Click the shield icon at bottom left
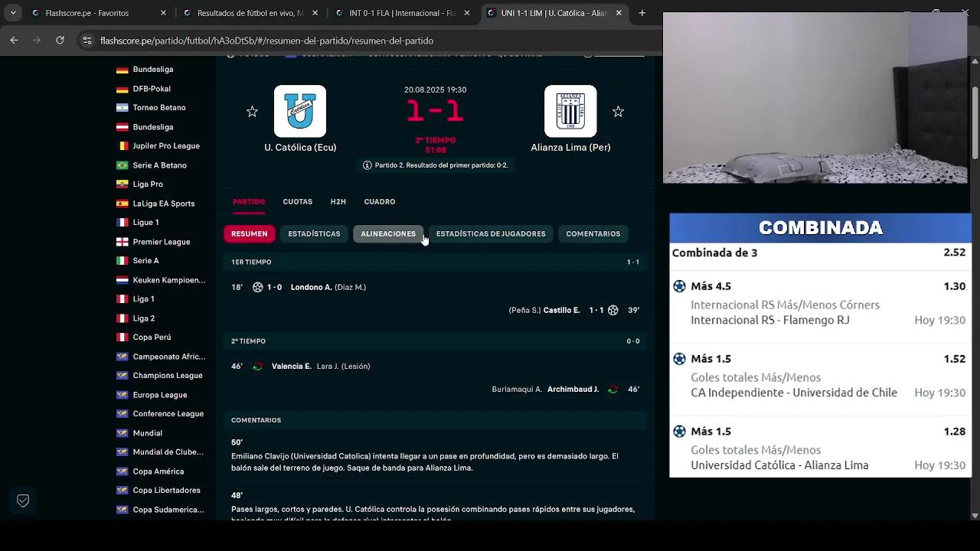 tap(23, 500)
